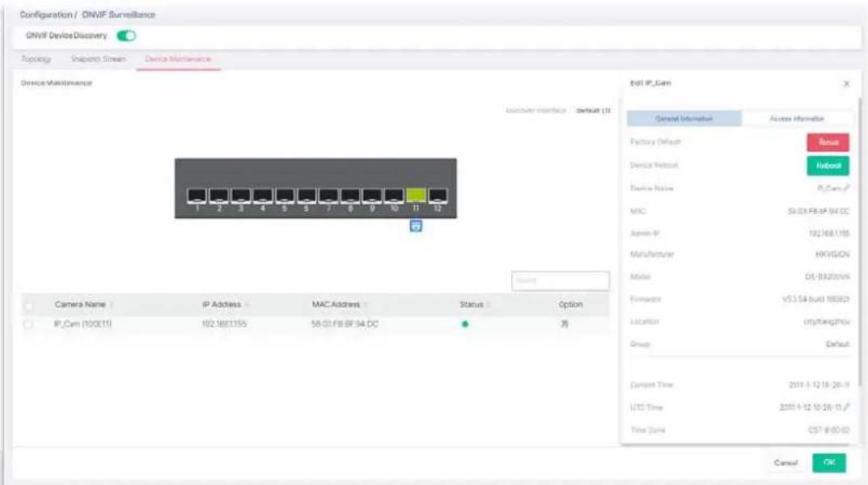Click into the table search field
This screenshot has height=485, width=868.
[561, 281]
